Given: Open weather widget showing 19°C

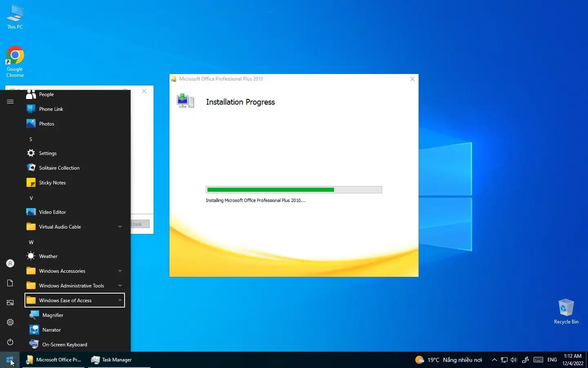Looking at the screenshot, I should [x=448, y=360].
